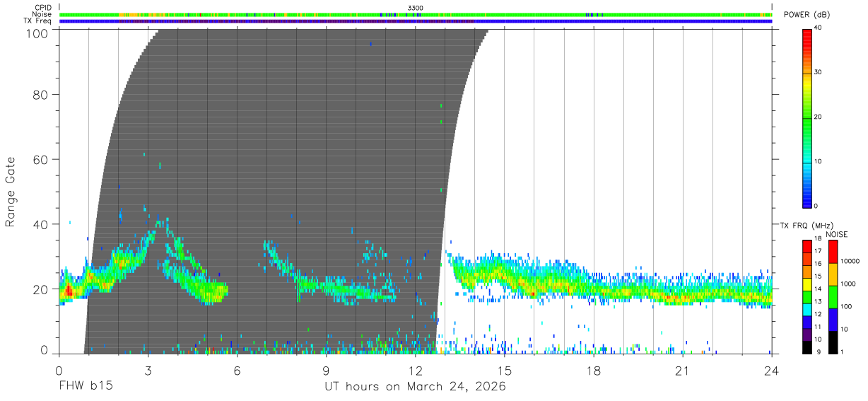Click the noise color scale bar
Viewport: 868px width, 401px height.
833,296
